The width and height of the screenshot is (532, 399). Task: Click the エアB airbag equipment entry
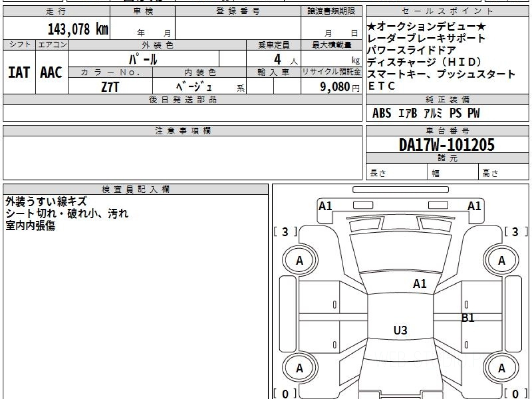click(x=408, y=113)
